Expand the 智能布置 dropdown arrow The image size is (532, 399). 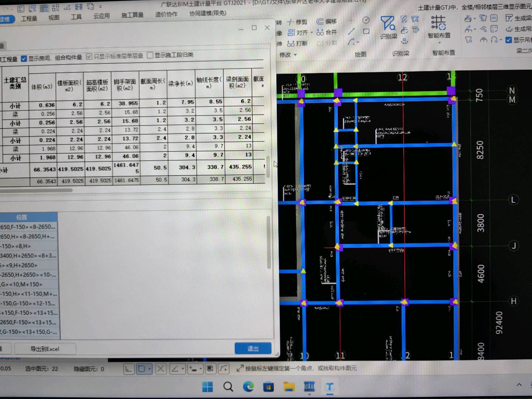click(439, 43)
